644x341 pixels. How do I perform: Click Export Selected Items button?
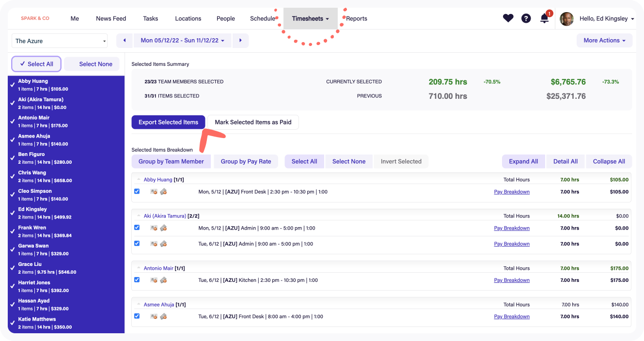pos(168,122)
